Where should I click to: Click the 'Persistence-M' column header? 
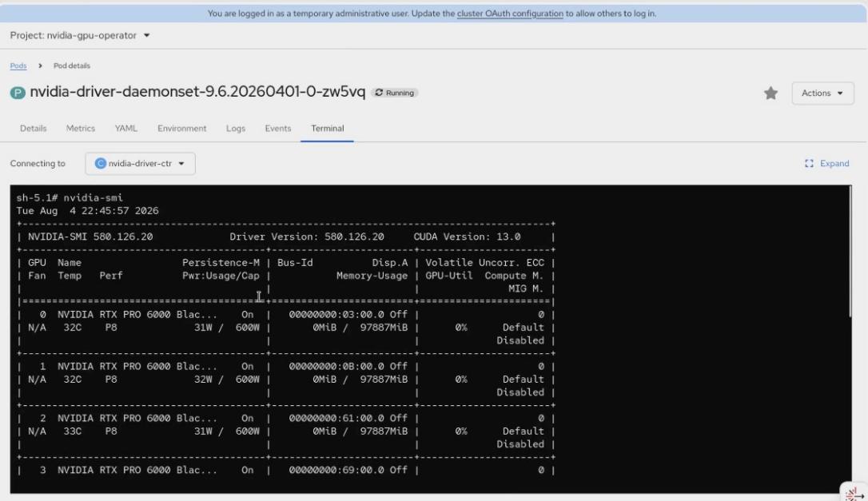click(x=221, y=262)
